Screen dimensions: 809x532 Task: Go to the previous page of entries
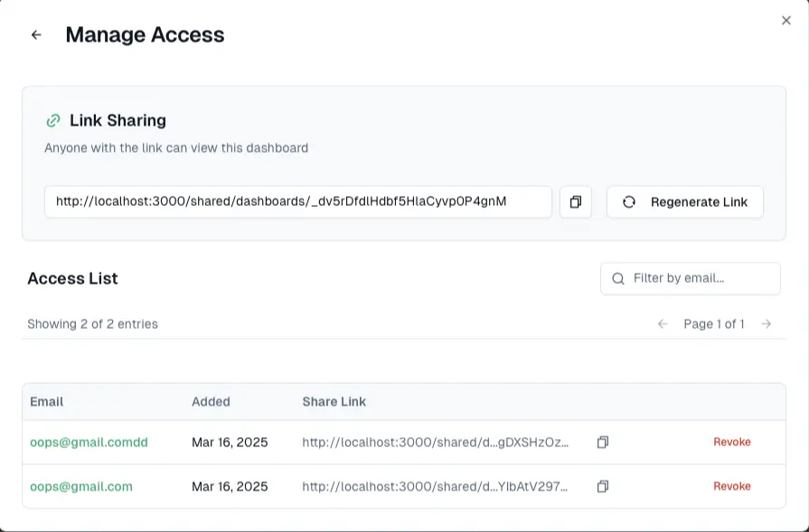663,323
